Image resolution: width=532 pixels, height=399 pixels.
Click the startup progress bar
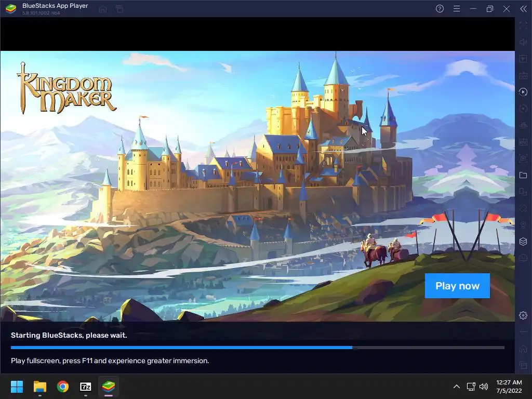click(x=258, y=348)
